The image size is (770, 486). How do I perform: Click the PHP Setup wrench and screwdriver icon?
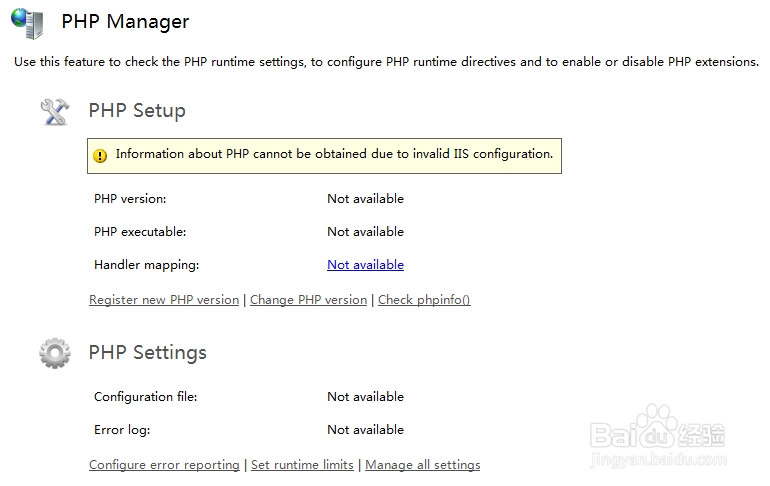click(x=54, y=110)
